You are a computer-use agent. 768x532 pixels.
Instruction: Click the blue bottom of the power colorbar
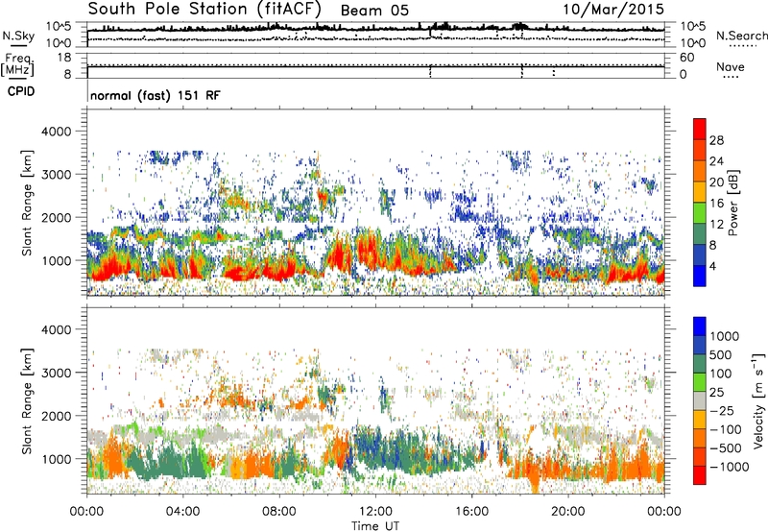700,277
